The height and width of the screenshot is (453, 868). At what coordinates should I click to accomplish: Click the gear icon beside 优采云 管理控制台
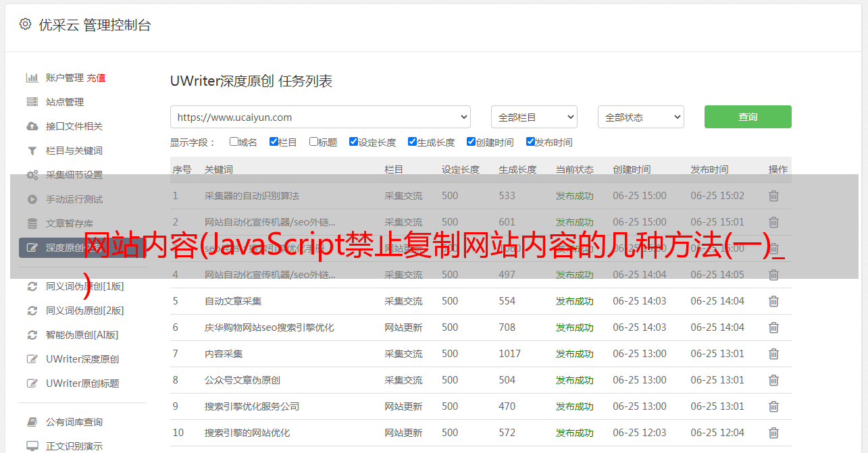click(x=26, y=24)
